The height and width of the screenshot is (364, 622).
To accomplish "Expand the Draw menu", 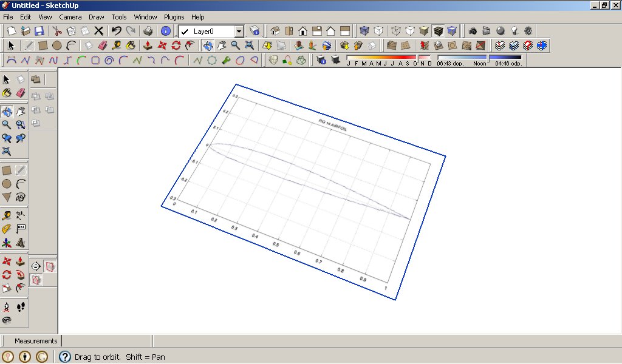I will tap(97, 17).
